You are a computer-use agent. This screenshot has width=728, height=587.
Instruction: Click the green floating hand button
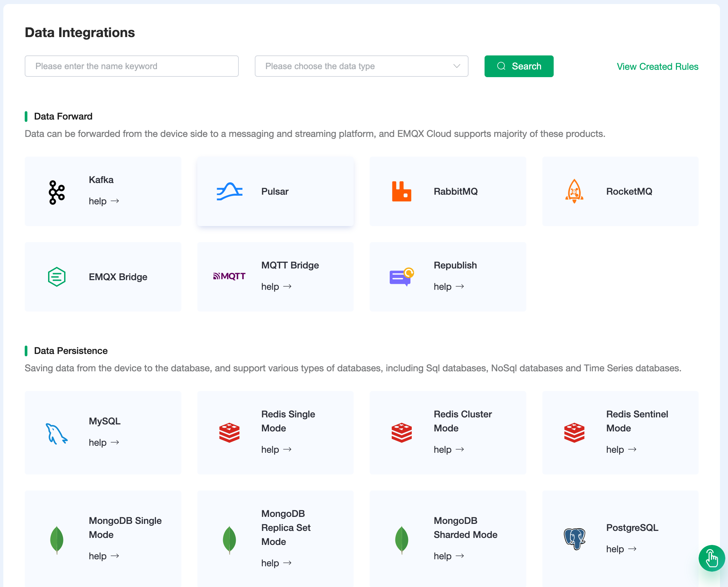tap(711, 558)
